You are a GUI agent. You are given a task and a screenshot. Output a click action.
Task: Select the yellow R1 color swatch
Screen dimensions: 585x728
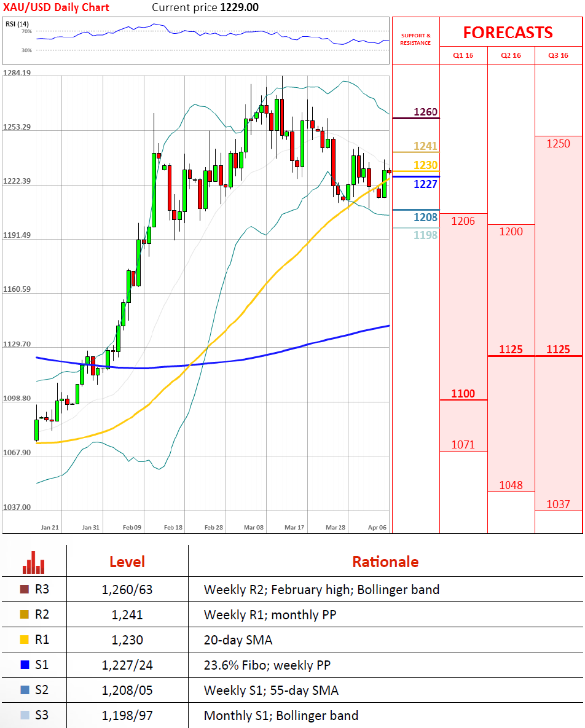click(24, 640)
